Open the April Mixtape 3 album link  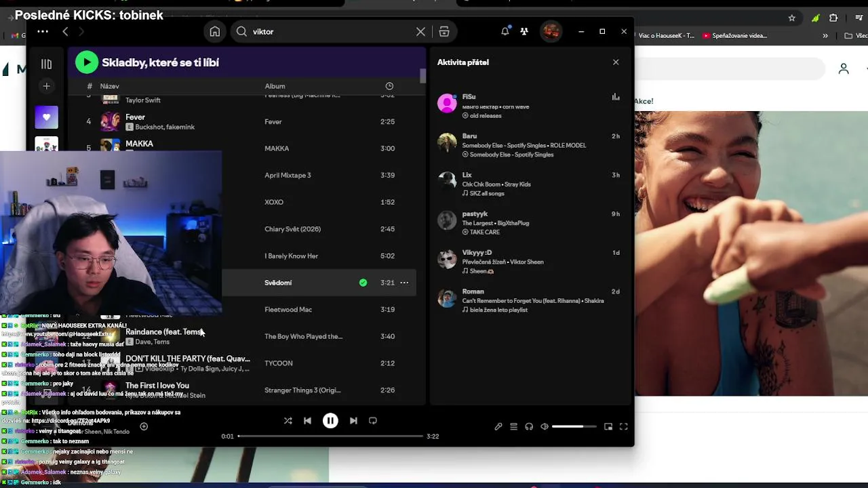(x=288, y=176)
